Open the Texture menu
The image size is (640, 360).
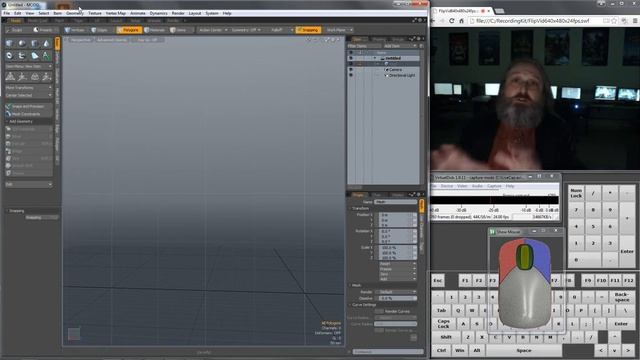(95, 13)
